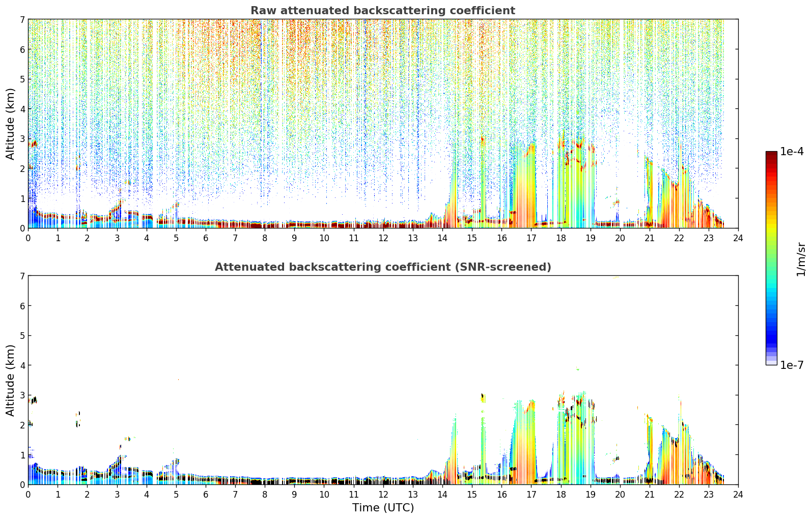
Task: Click the red cloud patch near 0 UTC, 3 km in top plot
Action: point(33,144)
